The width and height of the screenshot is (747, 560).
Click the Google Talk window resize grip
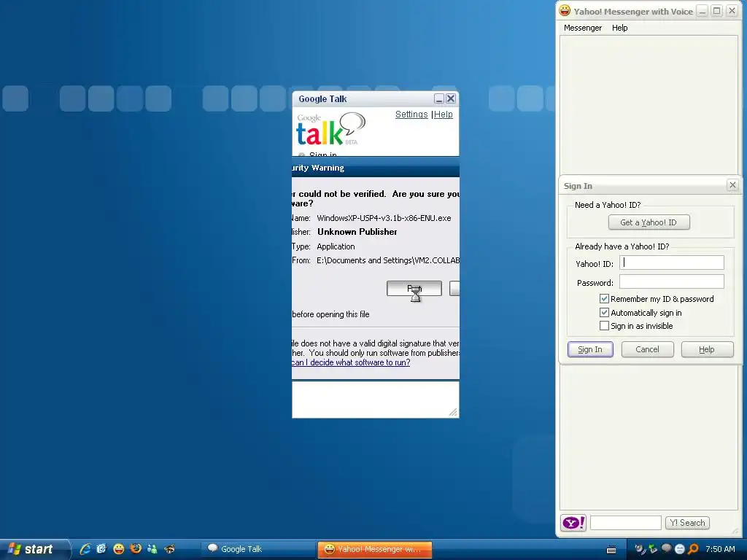(453, 413)
